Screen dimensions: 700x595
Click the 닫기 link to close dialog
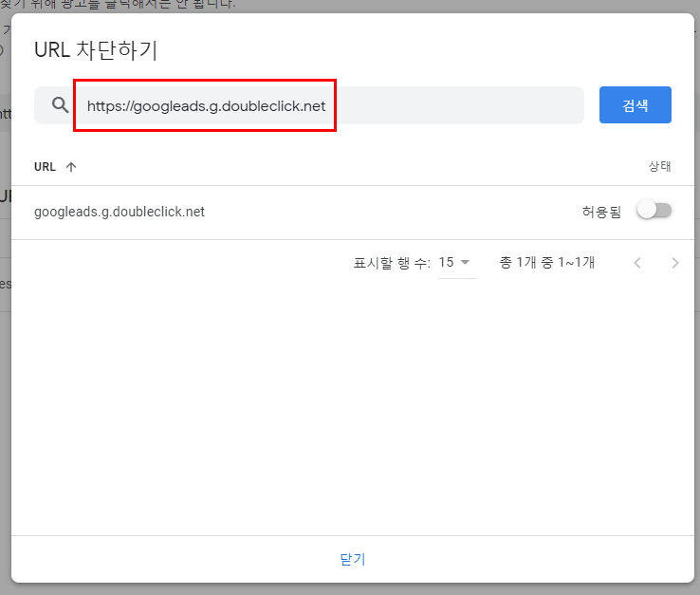pyautogui.click(x=353, y=559)
